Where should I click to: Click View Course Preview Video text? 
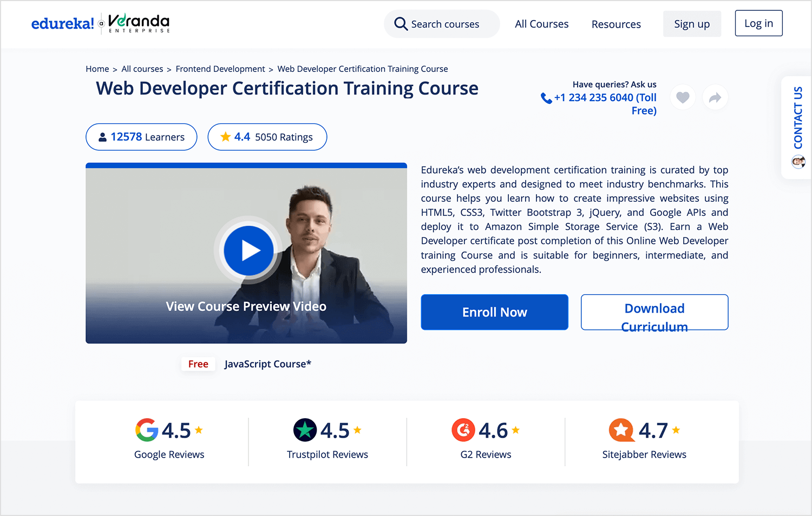pos(246,307)
